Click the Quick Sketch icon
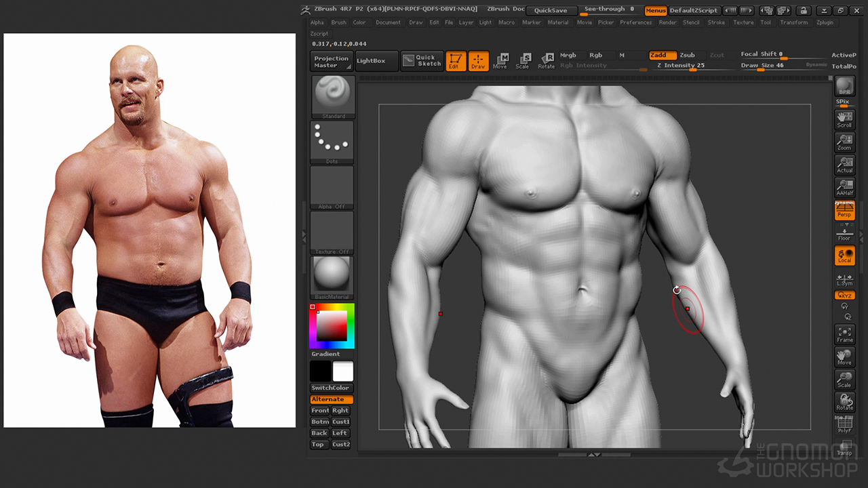Image resolution: width=868 pixels, height=488 pixels. 422,61
